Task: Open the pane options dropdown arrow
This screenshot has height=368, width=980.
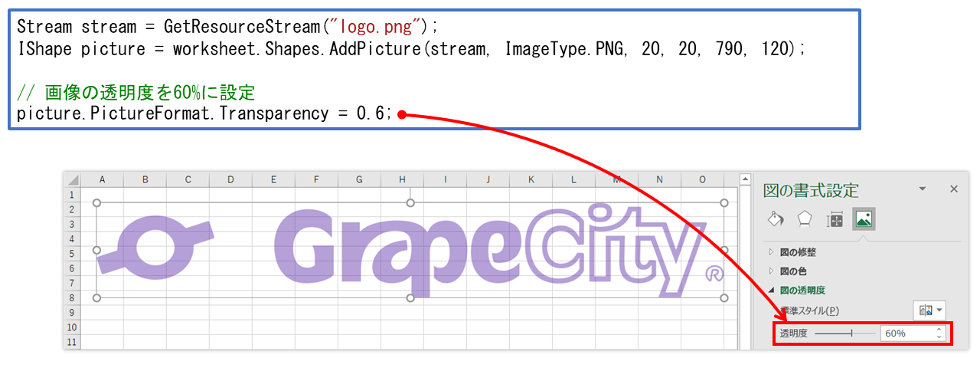Action: [x=923, y=189]
